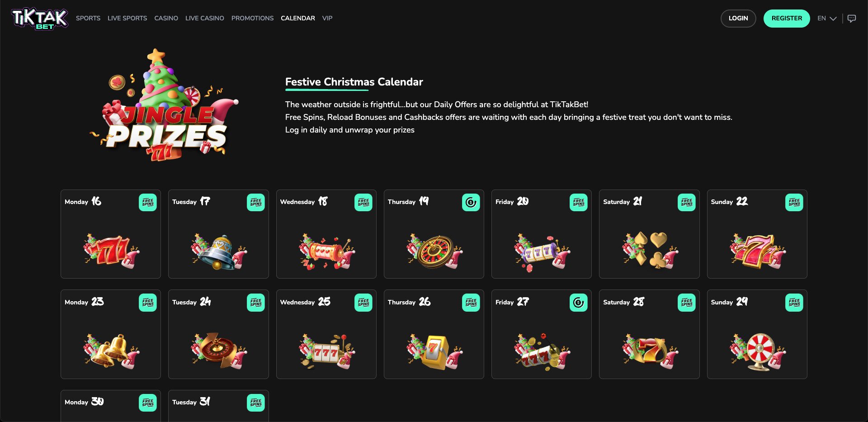This screenshot has height=422, width=868.
Task: Click the cashback badge on Friday 27
Action: [x=578, y=303]
